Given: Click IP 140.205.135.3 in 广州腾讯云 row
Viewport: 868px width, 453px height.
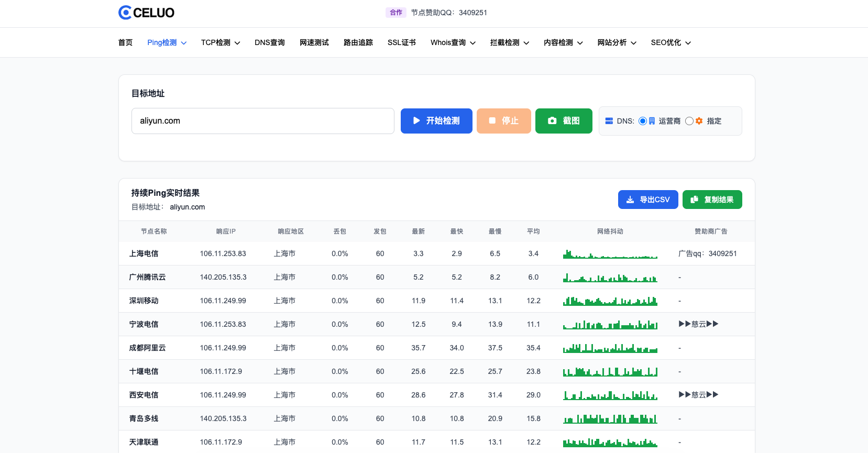Looking at the screenshot, I should 223,277.
